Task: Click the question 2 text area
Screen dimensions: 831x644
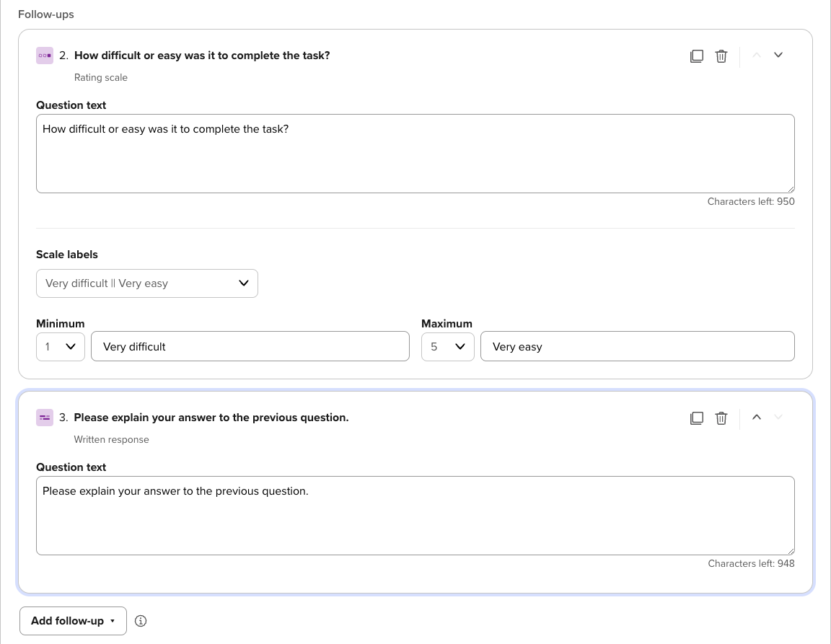Action: click(415, 154)
